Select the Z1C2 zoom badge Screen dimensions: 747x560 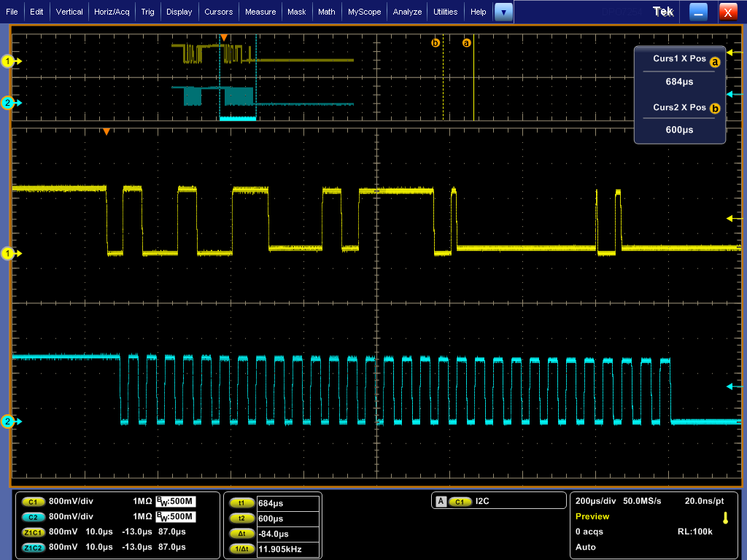tap(34, 548)
